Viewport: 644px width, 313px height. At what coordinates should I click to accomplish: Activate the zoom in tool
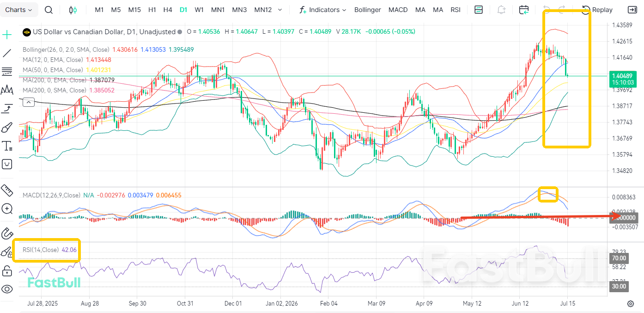[x=7, y=209]
